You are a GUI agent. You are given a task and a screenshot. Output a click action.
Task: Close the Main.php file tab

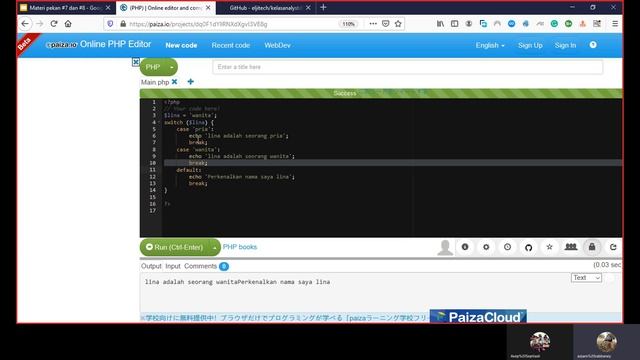[x=175, y=82]
